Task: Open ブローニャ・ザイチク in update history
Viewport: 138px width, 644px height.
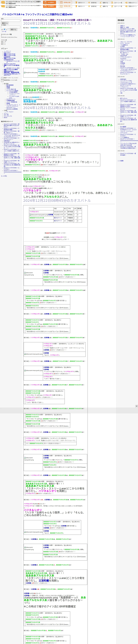Action: click(126, 42)
